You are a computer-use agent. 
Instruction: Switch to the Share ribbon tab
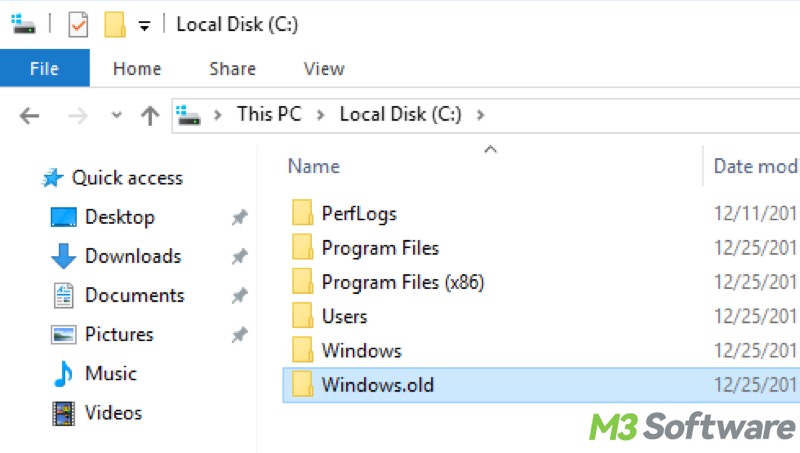(x=232, y=69)
